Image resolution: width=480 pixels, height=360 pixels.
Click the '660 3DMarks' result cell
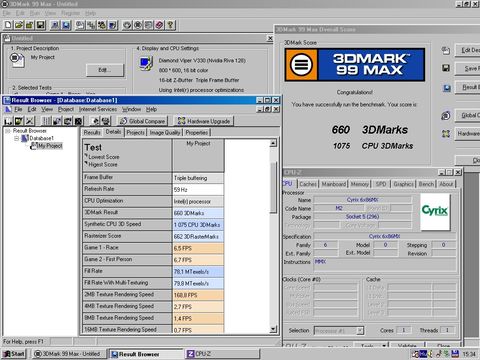[x=198, y=213]
